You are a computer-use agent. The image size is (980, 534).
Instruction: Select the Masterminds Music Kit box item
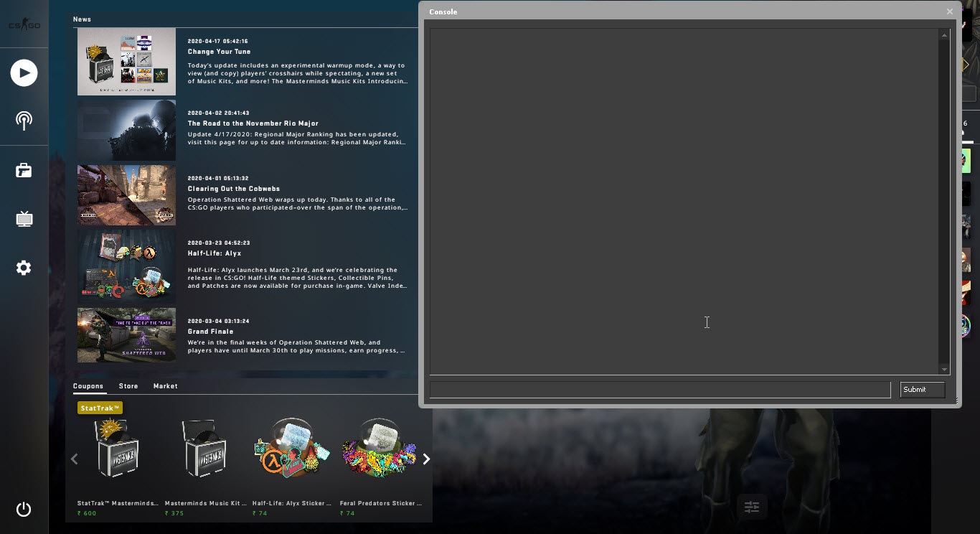tap(204, 449)
